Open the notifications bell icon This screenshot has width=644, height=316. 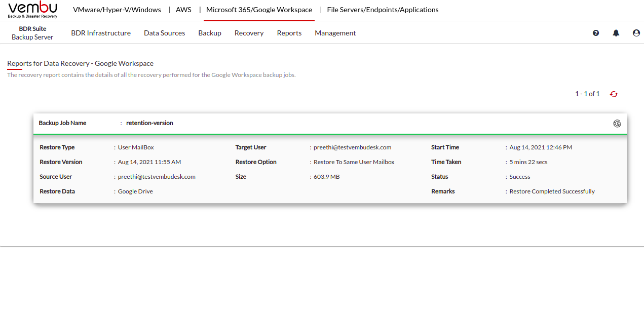point(616,33)
